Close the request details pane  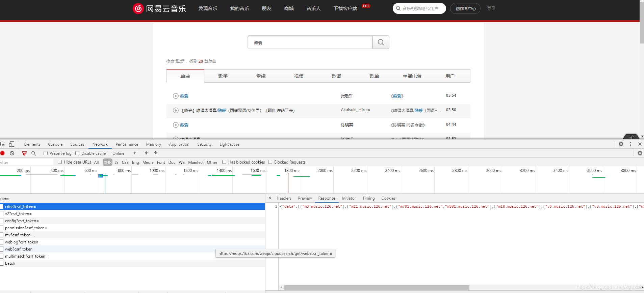click(x=270, y=198)
